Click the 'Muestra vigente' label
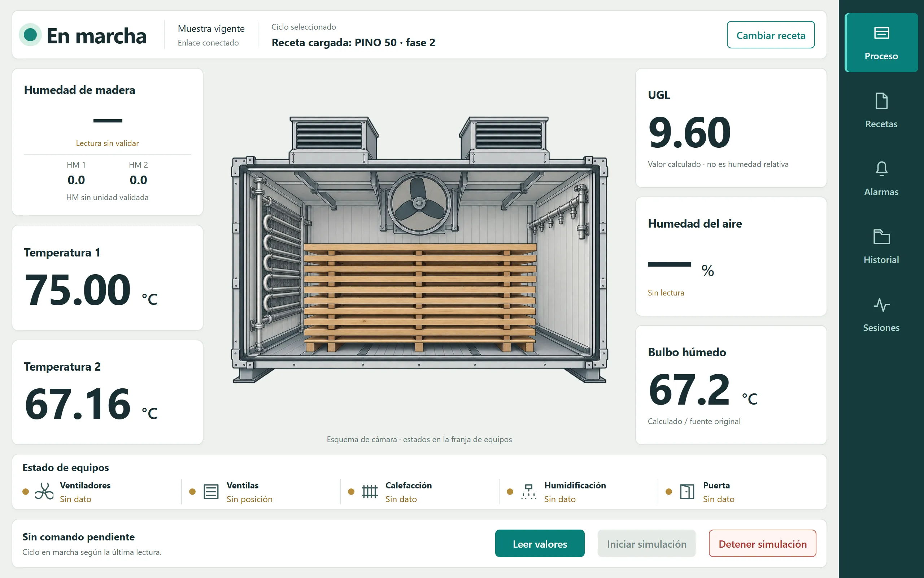Screen dimensions: 924x578 (x=211, y=29)
